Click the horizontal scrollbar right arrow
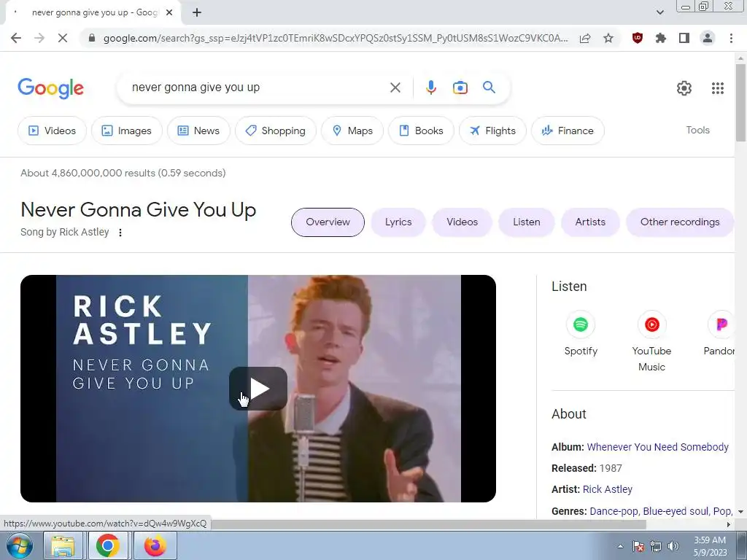 point(729,524)
